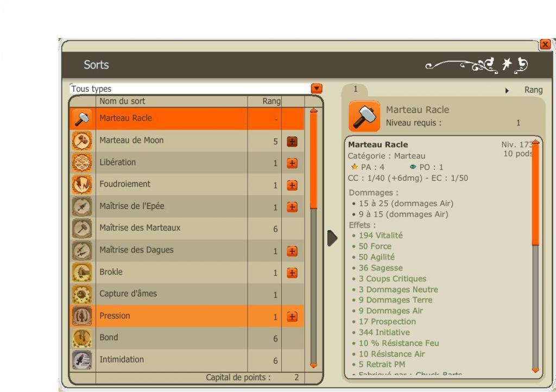556x392 pixels.
Task: Click the Maîtrise de l'Epée icon
Action: point(82,207)
